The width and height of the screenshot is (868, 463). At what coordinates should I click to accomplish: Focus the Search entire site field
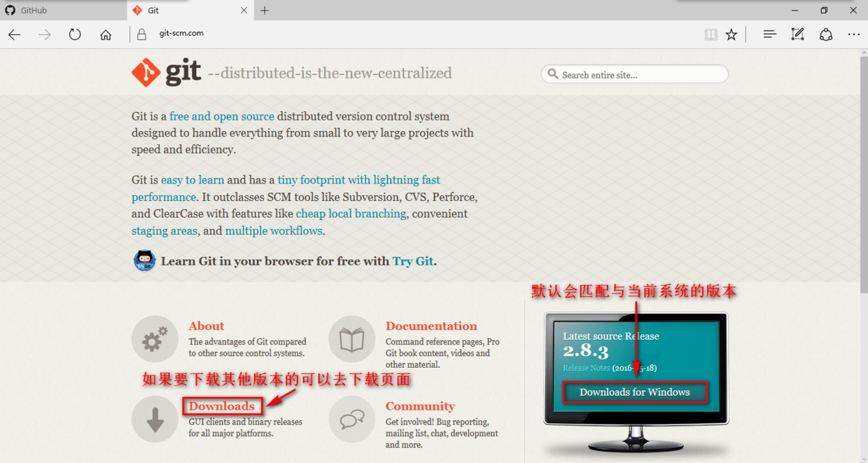(x=634, y=74)
